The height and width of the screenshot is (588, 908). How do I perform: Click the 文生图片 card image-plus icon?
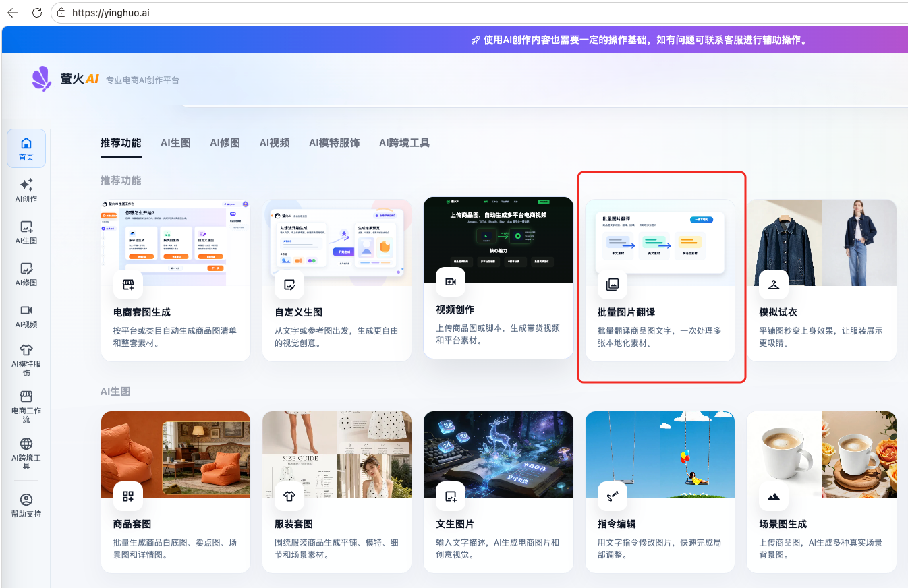pos(451,496)
